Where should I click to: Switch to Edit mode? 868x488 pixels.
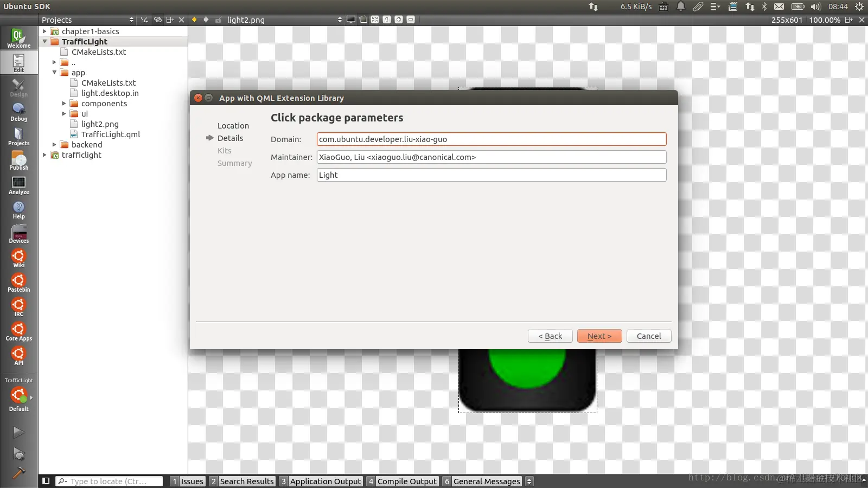click(18, 63)
